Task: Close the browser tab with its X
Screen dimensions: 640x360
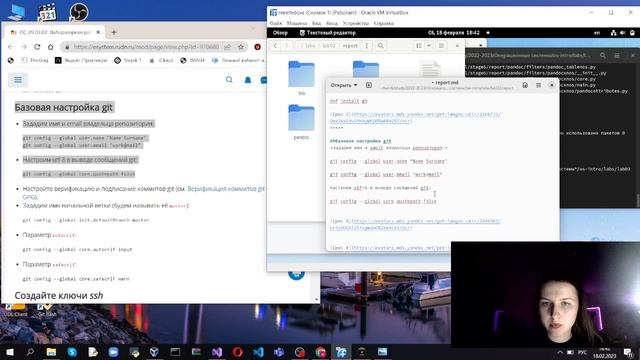Action: point(98,32)
